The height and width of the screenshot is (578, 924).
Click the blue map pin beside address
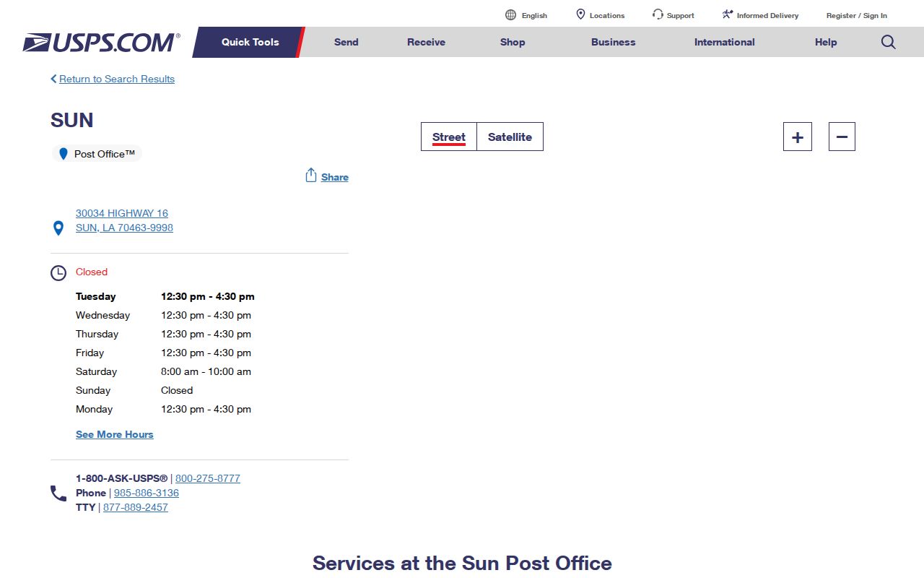[59, 228]
